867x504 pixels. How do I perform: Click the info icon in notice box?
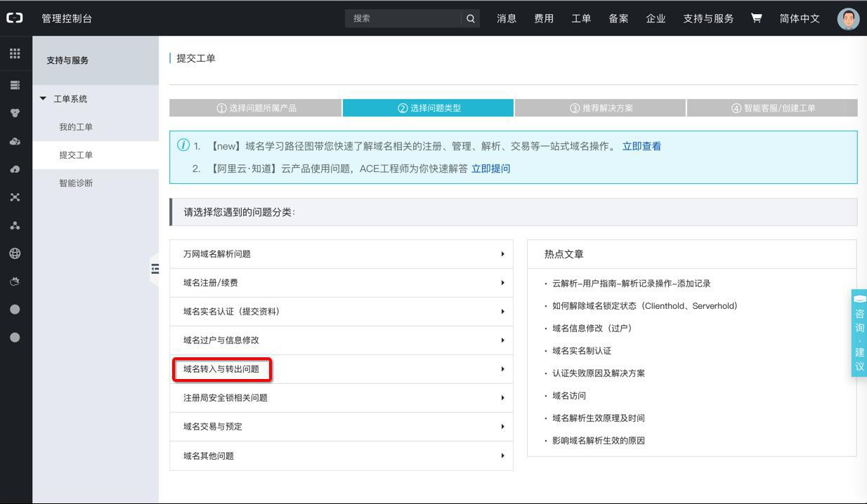[x=183, y=145]
